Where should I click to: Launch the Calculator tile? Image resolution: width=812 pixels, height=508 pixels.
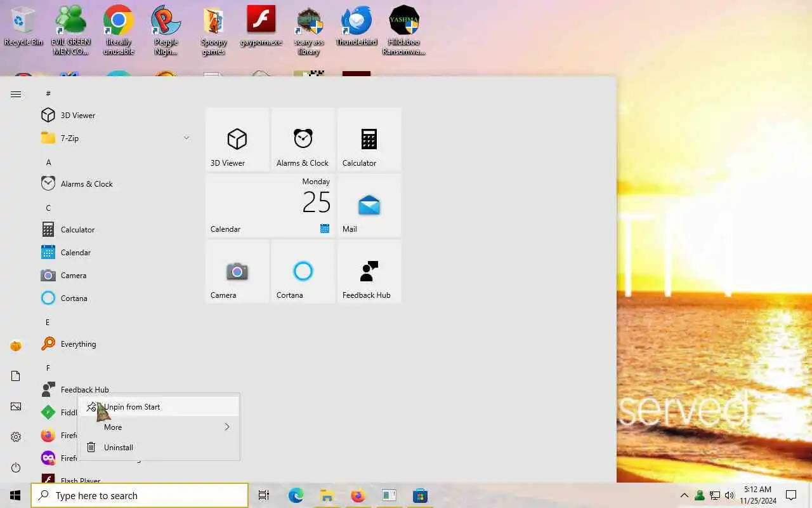[369, 139]
